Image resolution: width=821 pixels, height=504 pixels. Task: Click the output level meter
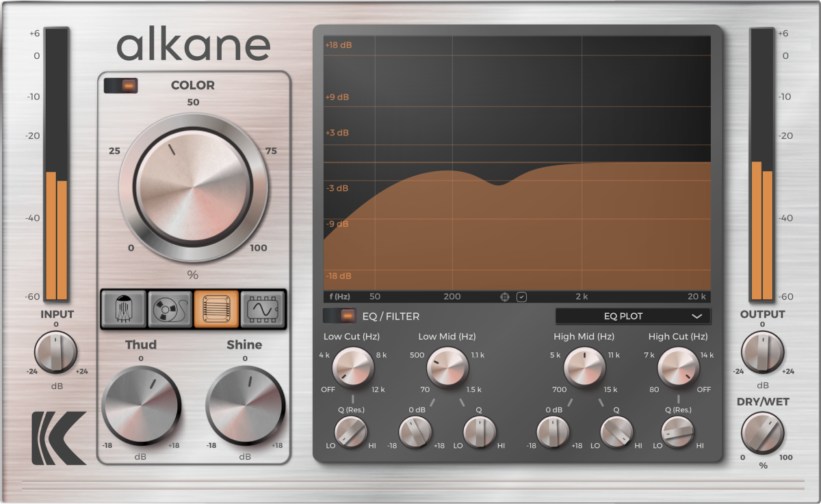[x=762, y=164]
